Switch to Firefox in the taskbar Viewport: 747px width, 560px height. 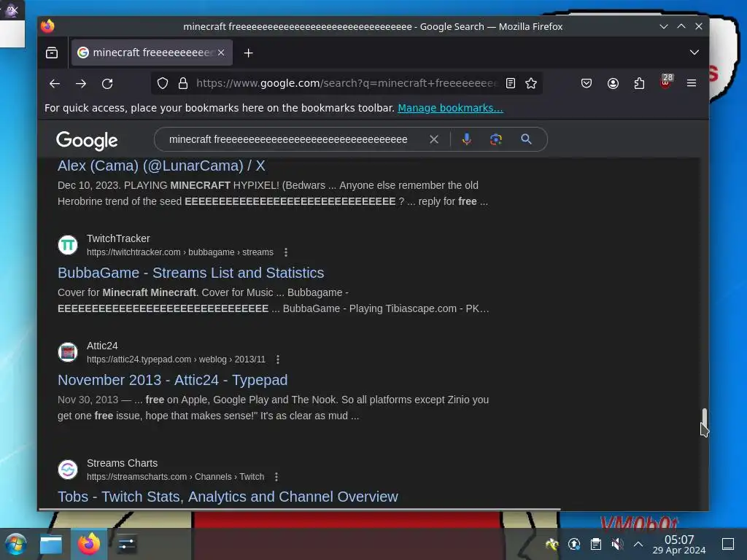[89, 544]
